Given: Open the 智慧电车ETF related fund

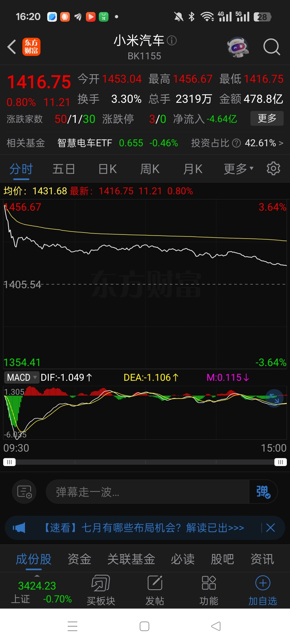Looking at the screenshot, I should [85, 143].
